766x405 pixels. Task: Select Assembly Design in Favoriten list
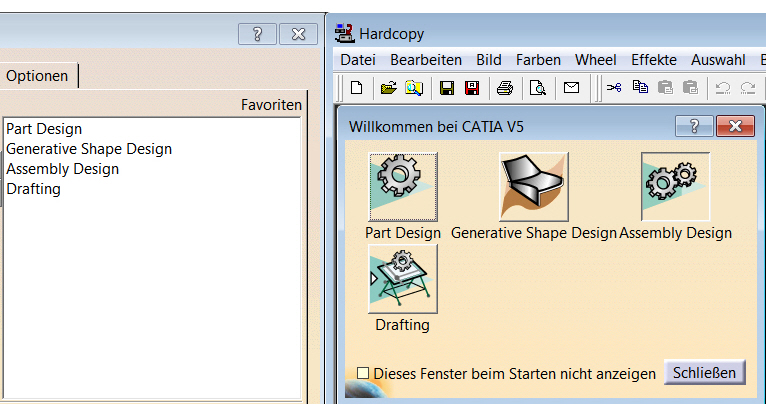pos(63,169)
